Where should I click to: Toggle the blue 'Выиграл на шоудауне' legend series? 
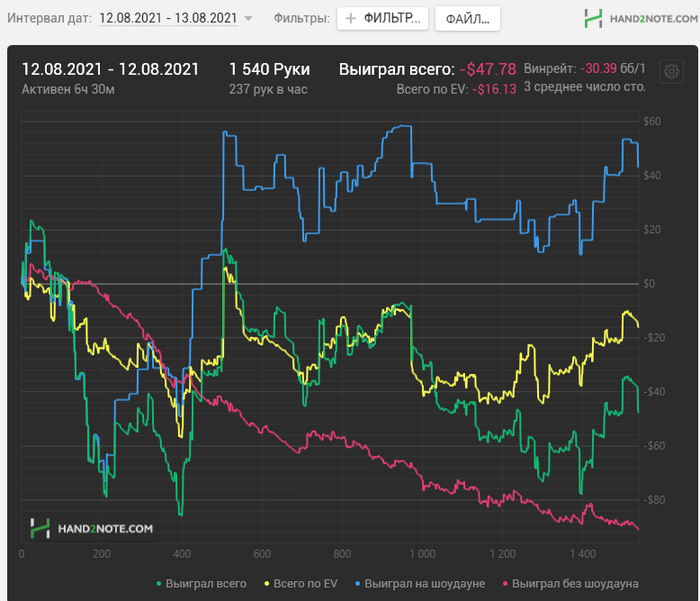418,583
